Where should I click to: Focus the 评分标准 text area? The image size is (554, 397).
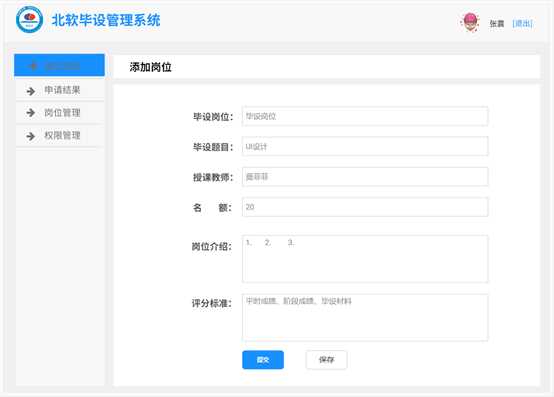[x=365, y=317]
